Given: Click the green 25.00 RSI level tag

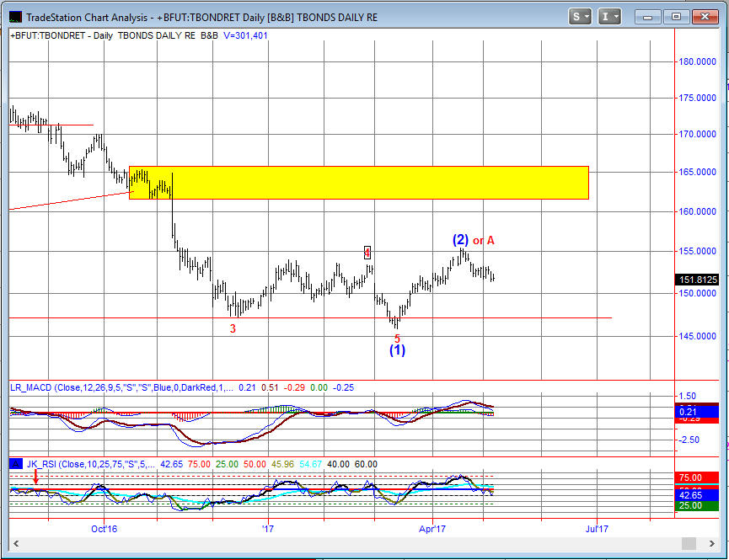Looking at the screenshot, I should click(x=696, y=505).
